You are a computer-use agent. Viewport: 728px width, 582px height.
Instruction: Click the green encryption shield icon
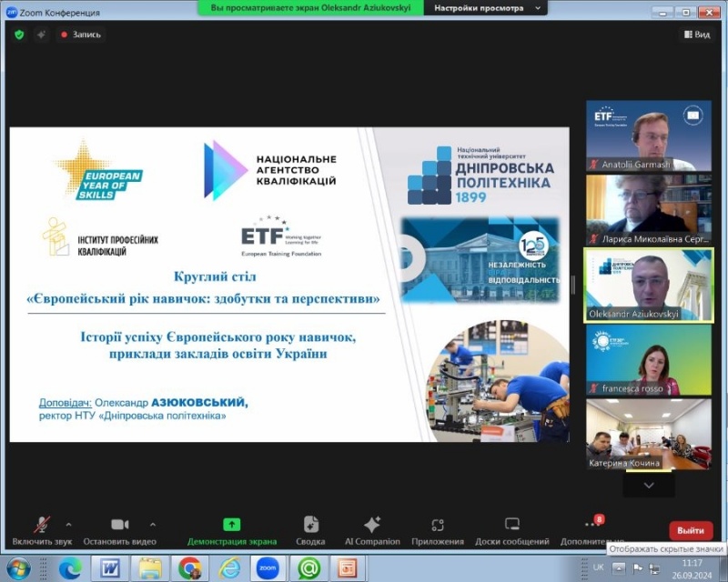pyautogui.click(x=19, y=35)
